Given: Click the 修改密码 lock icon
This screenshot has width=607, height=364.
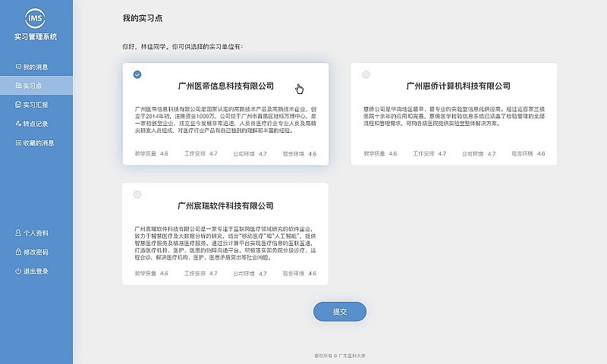Looking at the screenshot, I should pyautogui.click(x=18, y=252).
